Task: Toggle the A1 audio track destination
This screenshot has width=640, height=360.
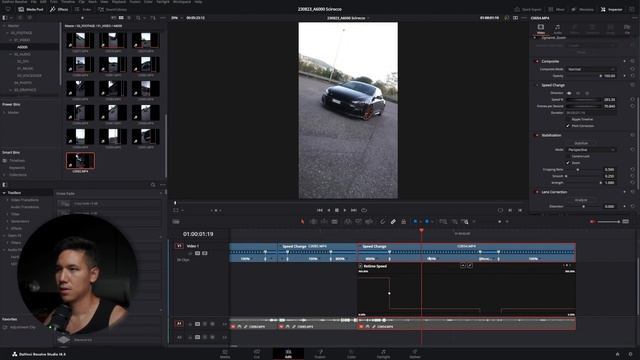Action: click(x=179, y=324)
